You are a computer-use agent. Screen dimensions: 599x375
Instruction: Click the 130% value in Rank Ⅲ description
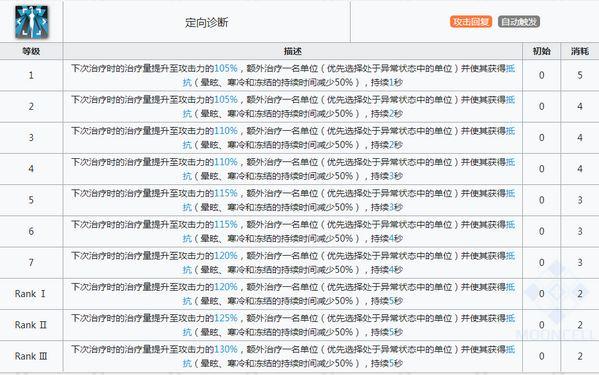coord(225,349)
